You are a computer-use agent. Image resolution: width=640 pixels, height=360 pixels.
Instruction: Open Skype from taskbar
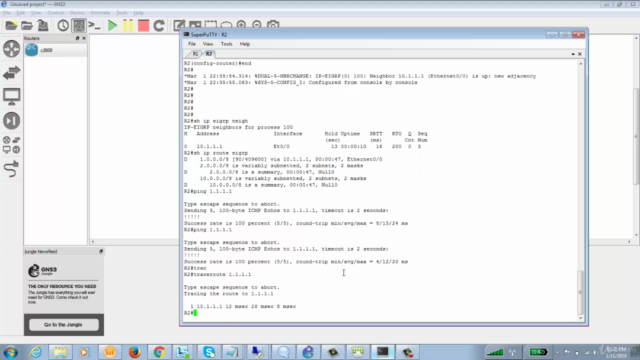tap(209, 352)
